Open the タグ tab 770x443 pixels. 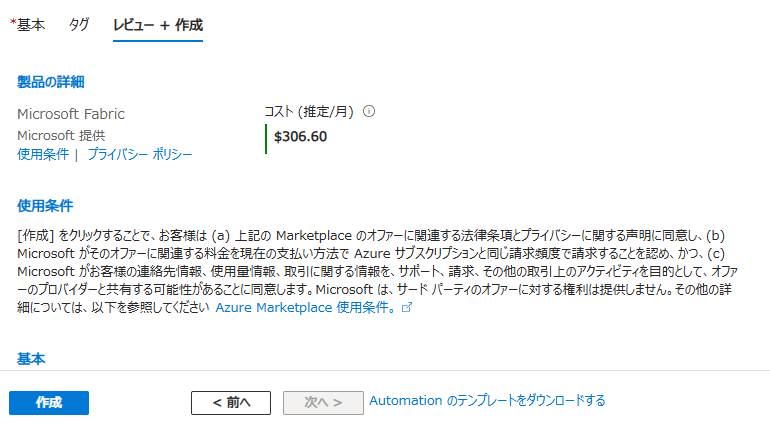click(x=79, y=25)
